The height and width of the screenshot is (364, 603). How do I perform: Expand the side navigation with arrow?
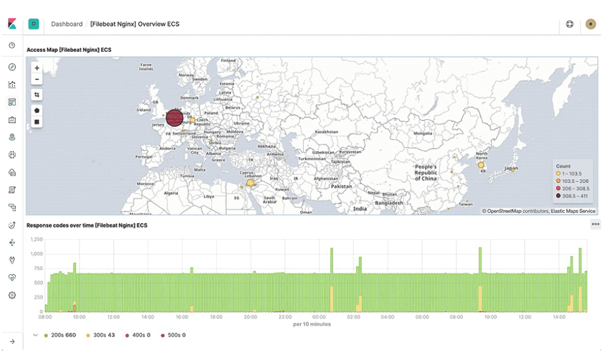pyautogui.click(x=12, y=342)
